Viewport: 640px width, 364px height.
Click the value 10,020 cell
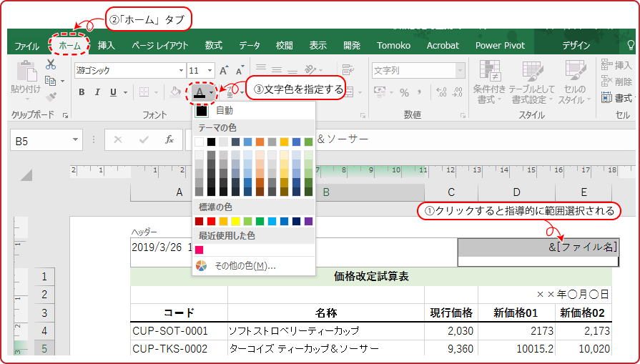[x=584, y=349]
